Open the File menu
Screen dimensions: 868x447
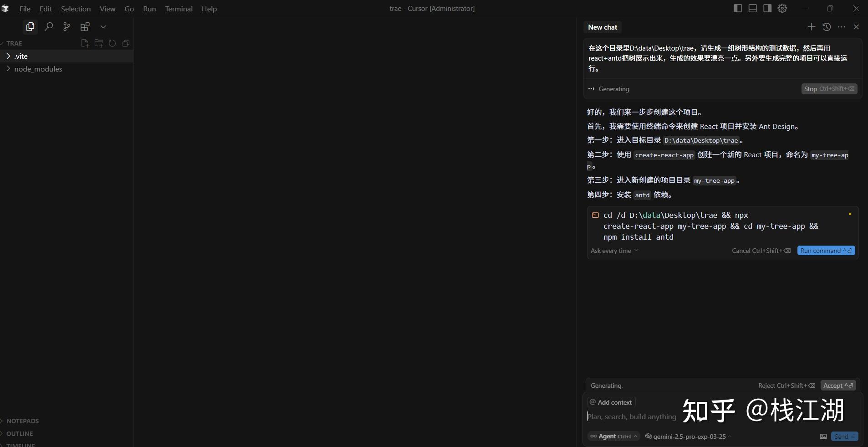click(x=25, y=9)
